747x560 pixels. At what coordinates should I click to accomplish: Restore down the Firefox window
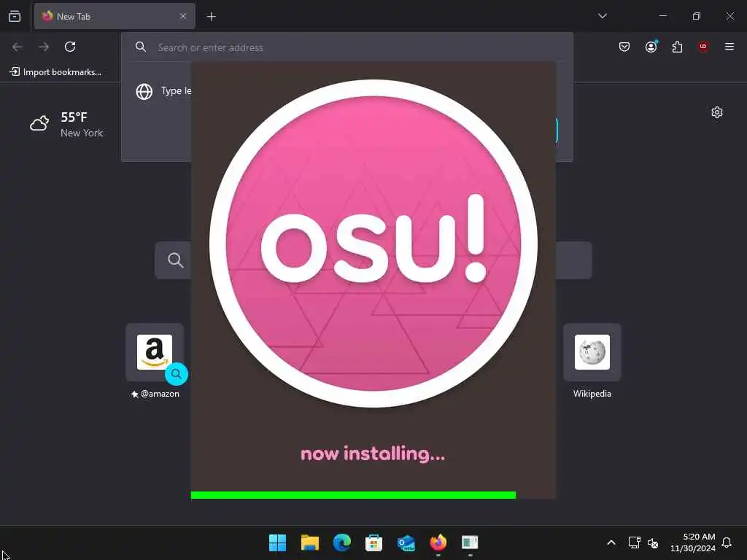pyautogui.click(x=696, y=16)
